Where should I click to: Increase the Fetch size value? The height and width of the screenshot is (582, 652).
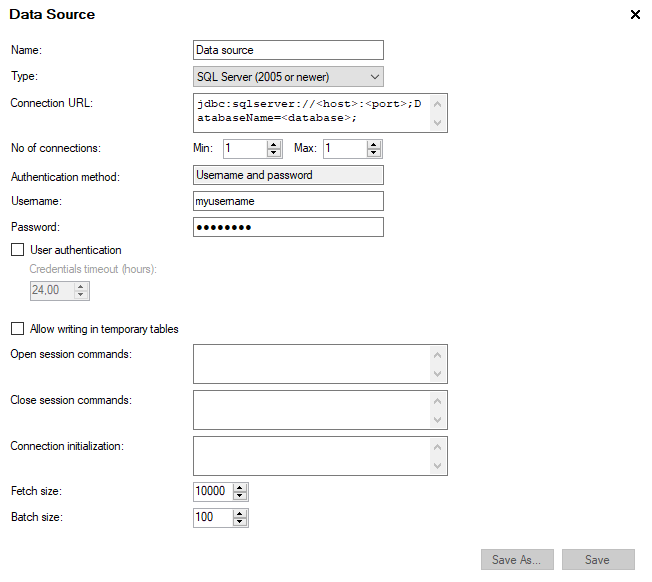tap(239, 487)
